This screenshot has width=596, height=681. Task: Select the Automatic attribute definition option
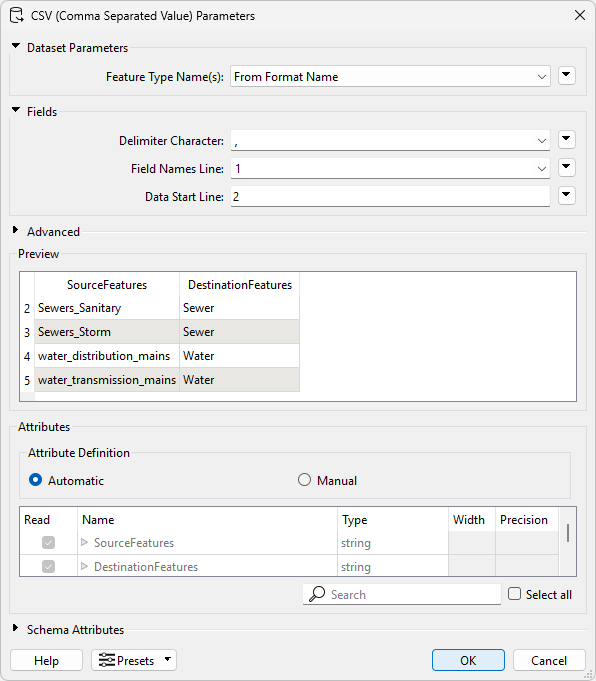[x=36, y=480]
